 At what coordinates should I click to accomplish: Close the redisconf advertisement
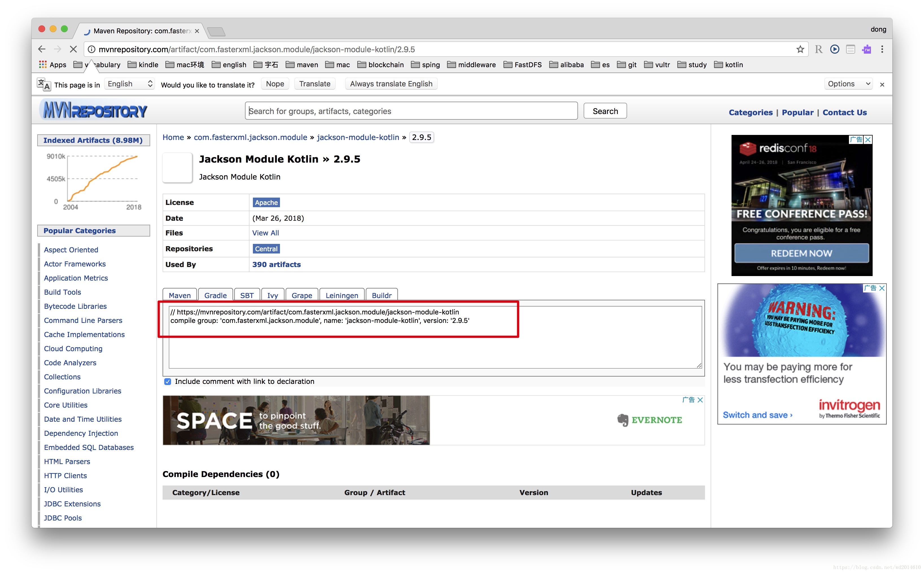868,139
